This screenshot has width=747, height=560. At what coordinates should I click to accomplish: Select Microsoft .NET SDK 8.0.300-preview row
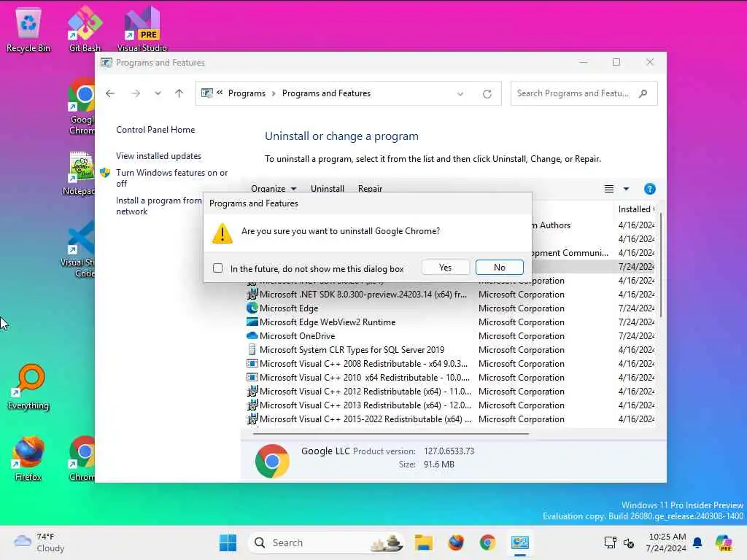point(450,295)
